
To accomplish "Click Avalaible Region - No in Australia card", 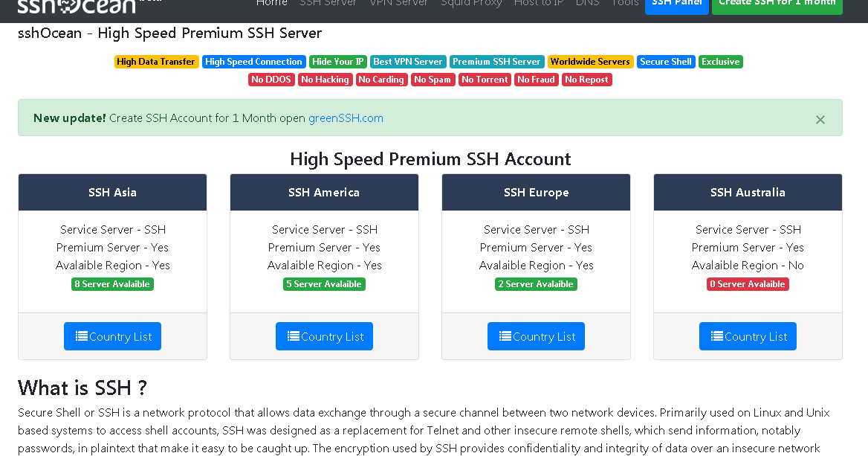I will pyautogui.click(x=748, y=266).
